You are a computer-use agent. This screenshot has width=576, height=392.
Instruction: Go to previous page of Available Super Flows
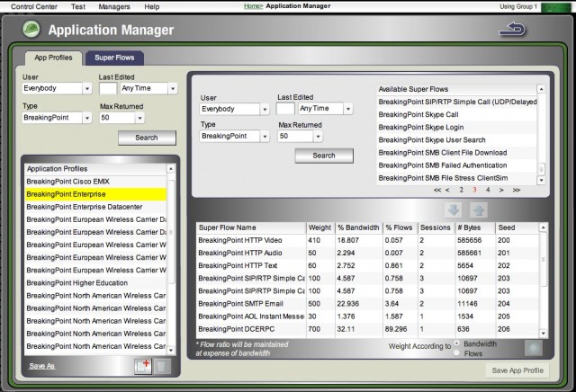[x=447, y=190]
